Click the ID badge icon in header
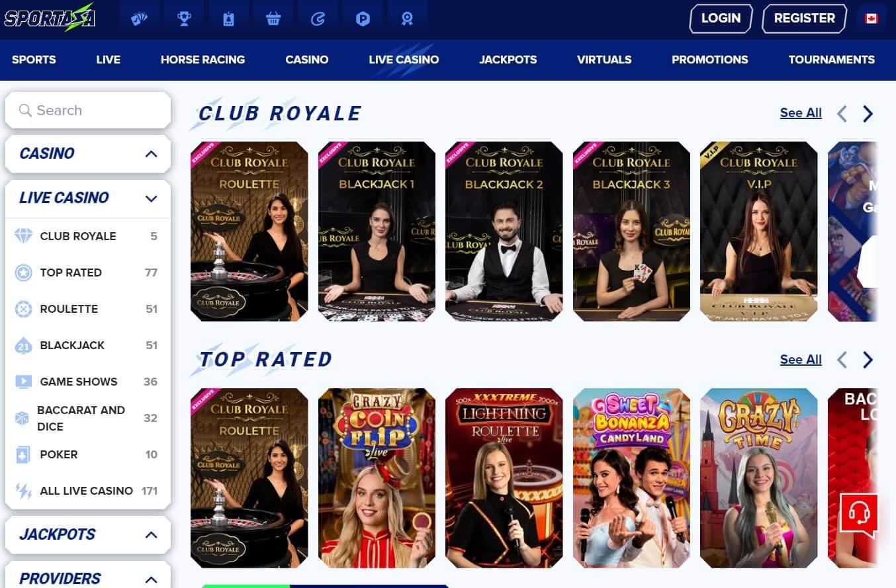896x588 pixels. coord(228,19)
